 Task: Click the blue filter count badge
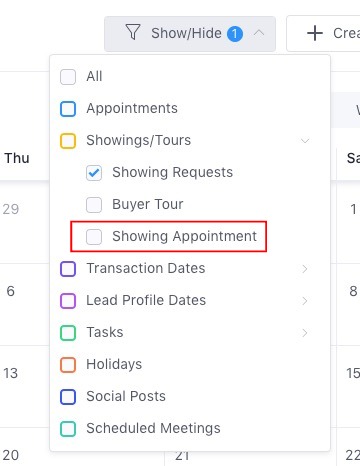[x=235, y=34]
